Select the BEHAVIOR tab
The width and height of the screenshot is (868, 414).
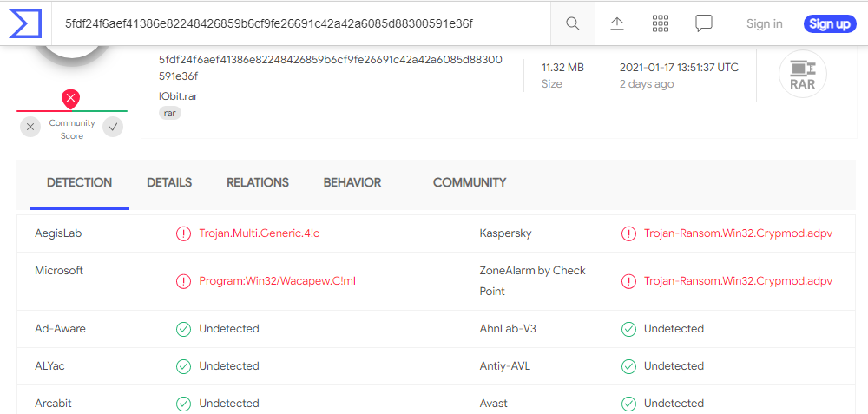(x=352, y=182)
